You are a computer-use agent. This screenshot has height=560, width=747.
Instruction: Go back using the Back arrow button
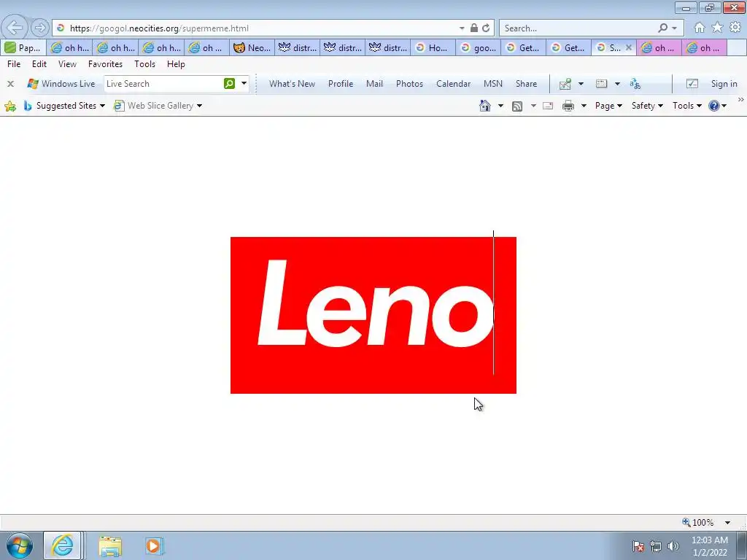15,28
